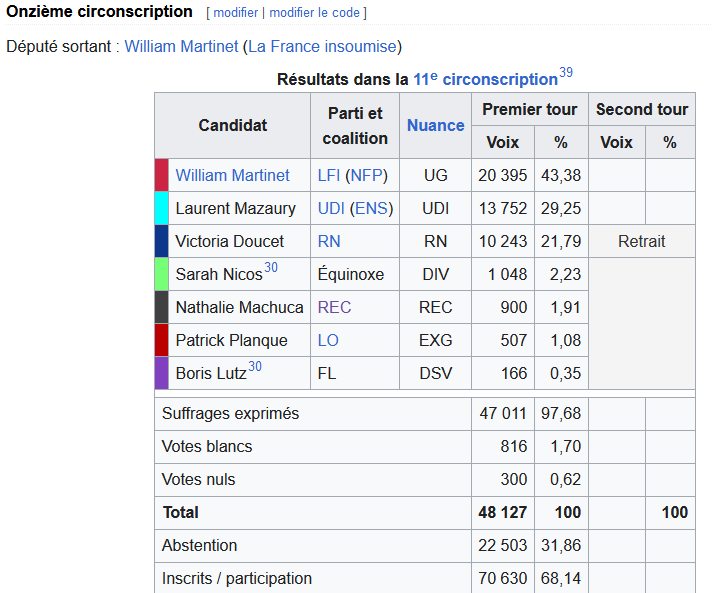Click the cyan swatch beside Laurent Mazaury
Image resolution: width=712 pixels, height=593 pixels.
[162, 208]
